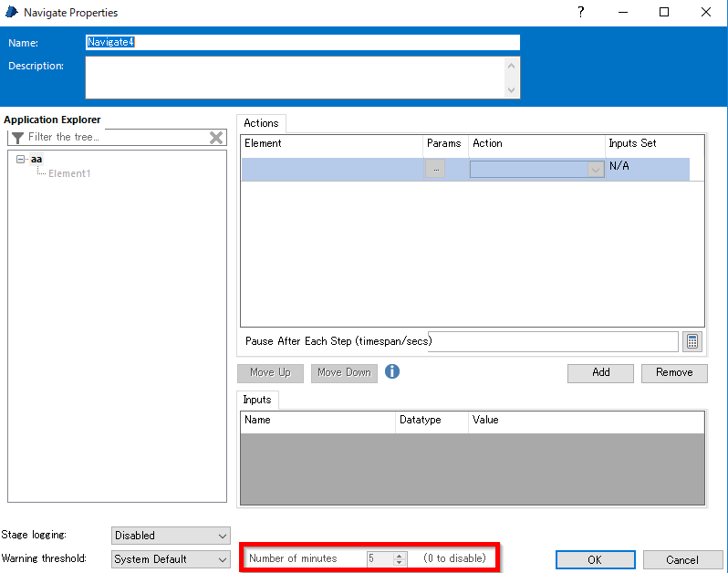
Task: Select the Actions tab
Action: 261,123
